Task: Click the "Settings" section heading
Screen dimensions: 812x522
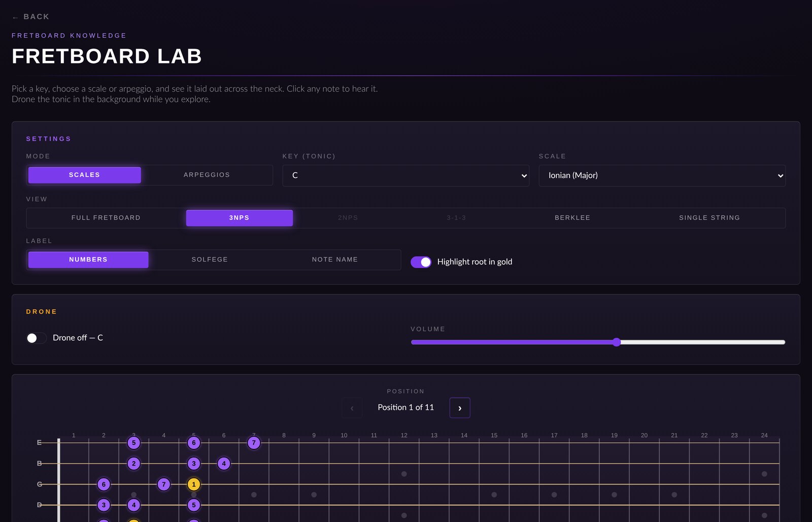Action: tap(49, 139)
